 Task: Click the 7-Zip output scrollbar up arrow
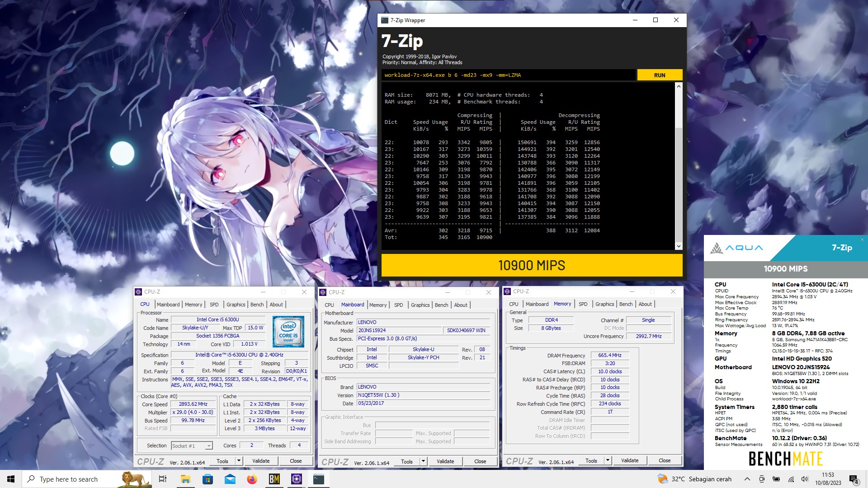[679, 86]
